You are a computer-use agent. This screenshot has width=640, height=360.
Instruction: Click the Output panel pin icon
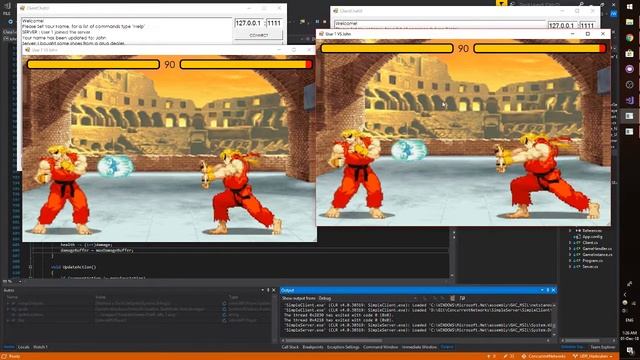click(548, 290)
